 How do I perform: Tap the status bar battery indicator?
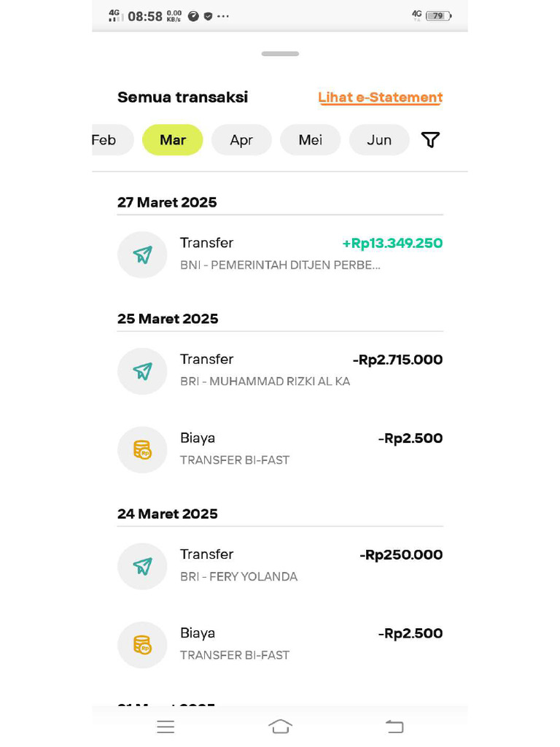click(x=438, y=16)
